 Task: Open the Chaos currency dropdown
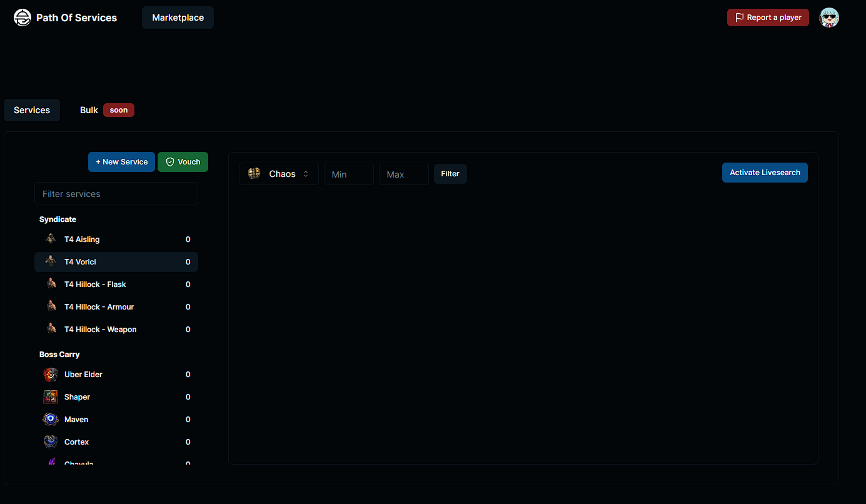pos(279,174)
